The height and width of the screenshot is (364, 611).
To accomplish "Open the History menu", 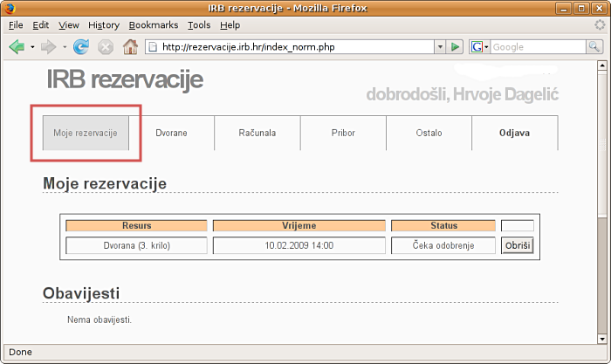I will click(104, 25).
